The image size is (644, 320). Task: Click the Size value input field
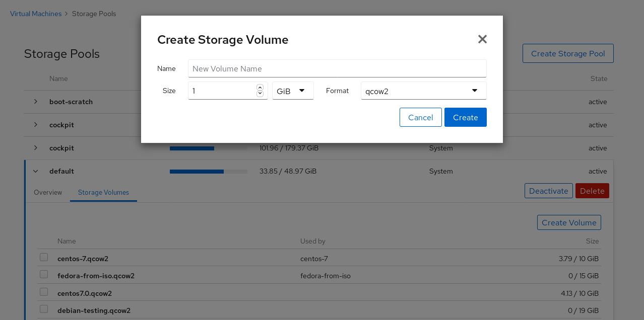pos(222,91)
